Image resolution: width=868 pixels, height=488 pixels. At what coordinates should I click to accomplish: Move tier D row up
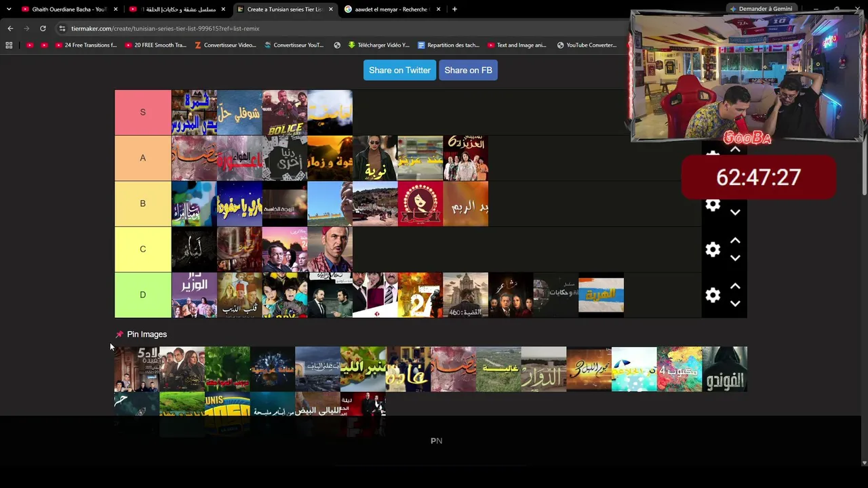point(735,286)
